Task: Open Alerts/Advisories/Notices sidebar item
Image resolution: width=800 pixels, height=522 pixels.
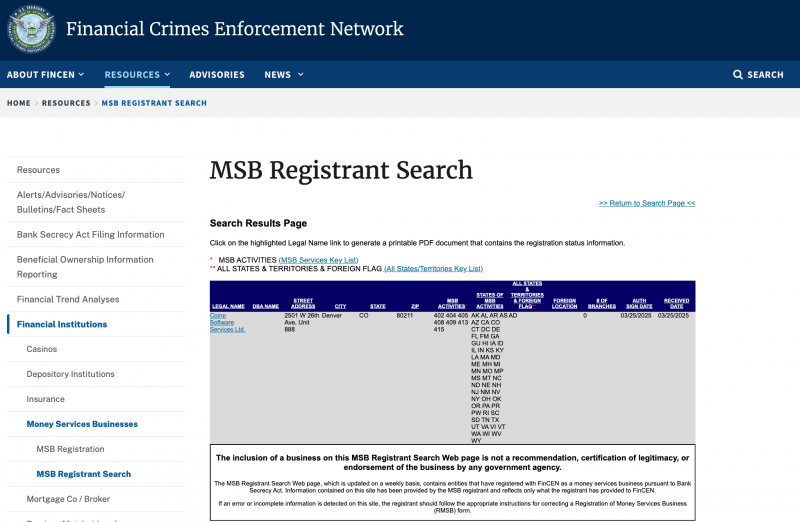Action: click(70, 202)
